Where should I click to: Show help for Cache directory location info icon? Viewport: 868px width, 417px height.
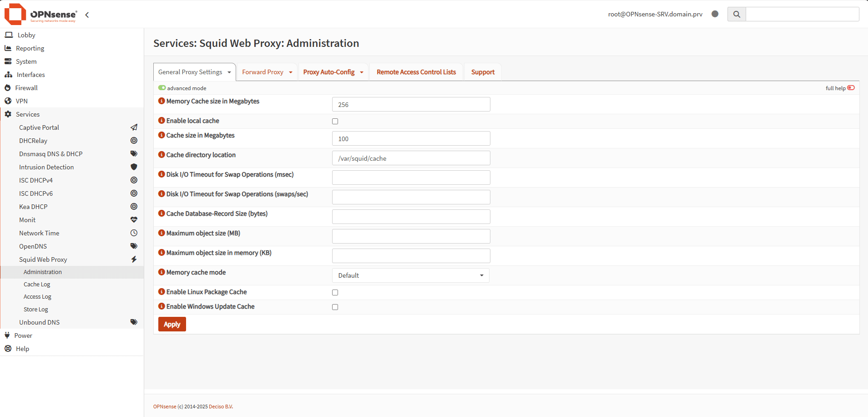(161, 154)
